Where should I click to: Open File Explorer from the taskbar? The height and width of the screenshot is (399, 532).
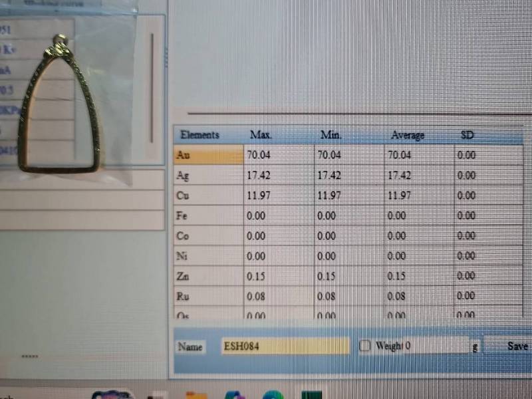tap(196, 394)
